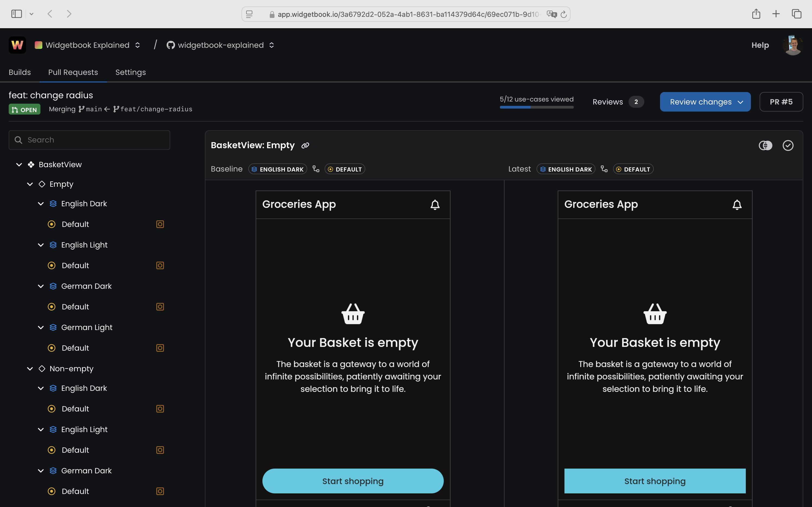Open the Review changes dropdown
Screen dimensions: 812x507
705,102
